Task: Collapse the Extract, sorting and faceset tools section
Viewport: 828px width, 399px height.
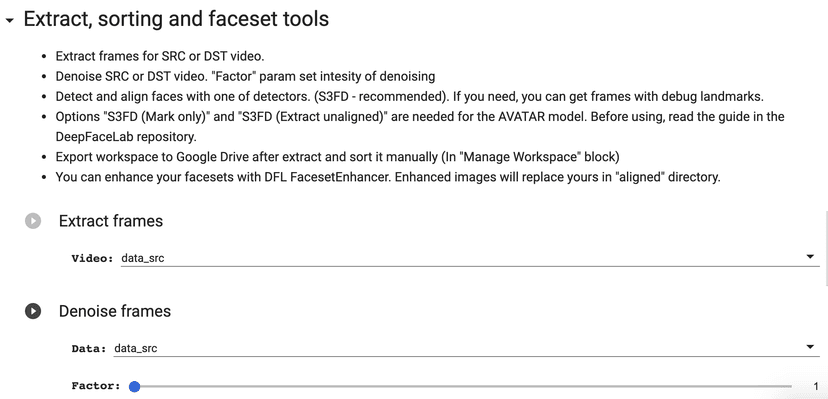Action: point(9,21)
